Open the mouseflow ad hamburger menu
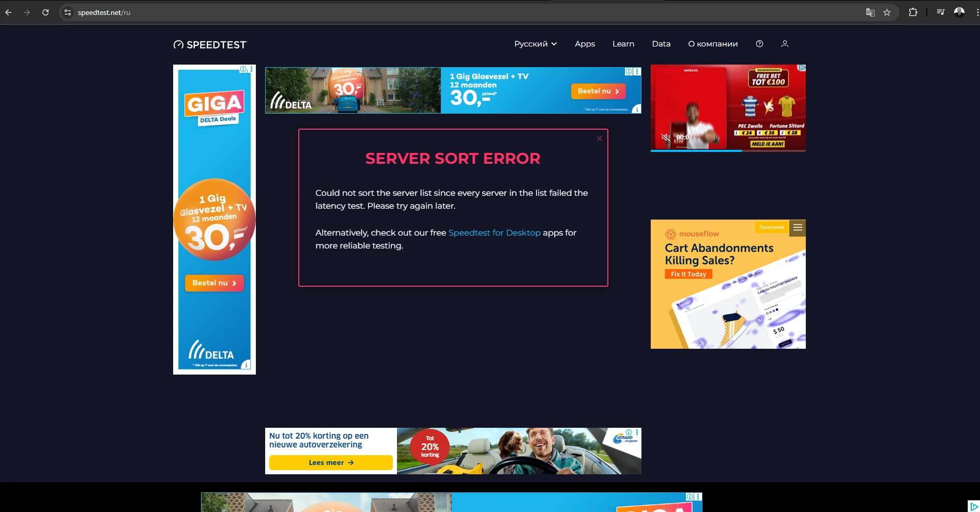The image size is (980, 512). tap(798, 227)
